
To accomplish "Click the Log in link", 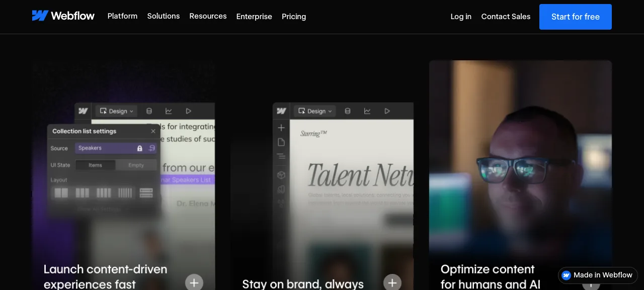I will tap(461, 17).
